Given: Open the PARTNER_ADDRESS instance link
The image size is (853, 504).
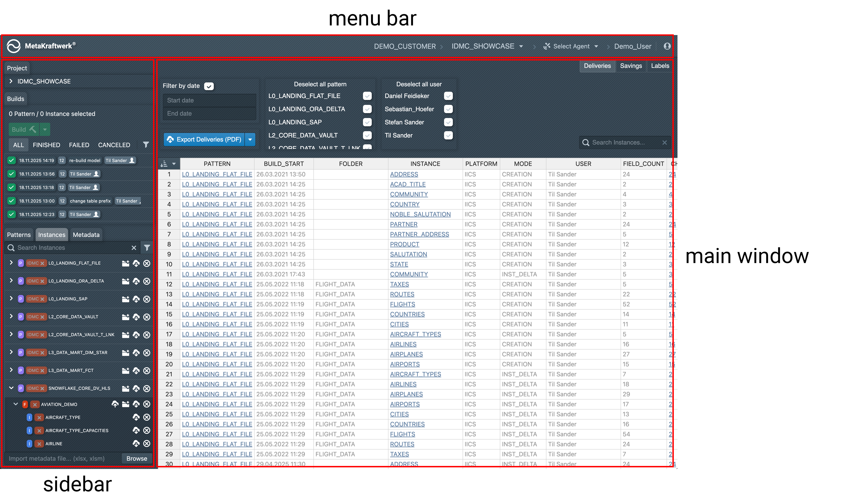Looking at the screenshot, I should 419,234.
